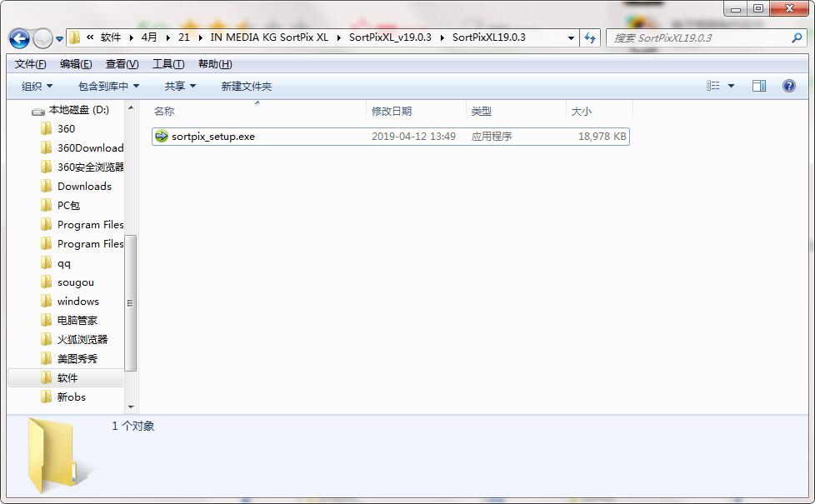The height and width of the screenshot is (504, 815).
Task: Select the highlighted 软件 folder in the sidebar
Action: pyautogui.click(x=66, y=377)
